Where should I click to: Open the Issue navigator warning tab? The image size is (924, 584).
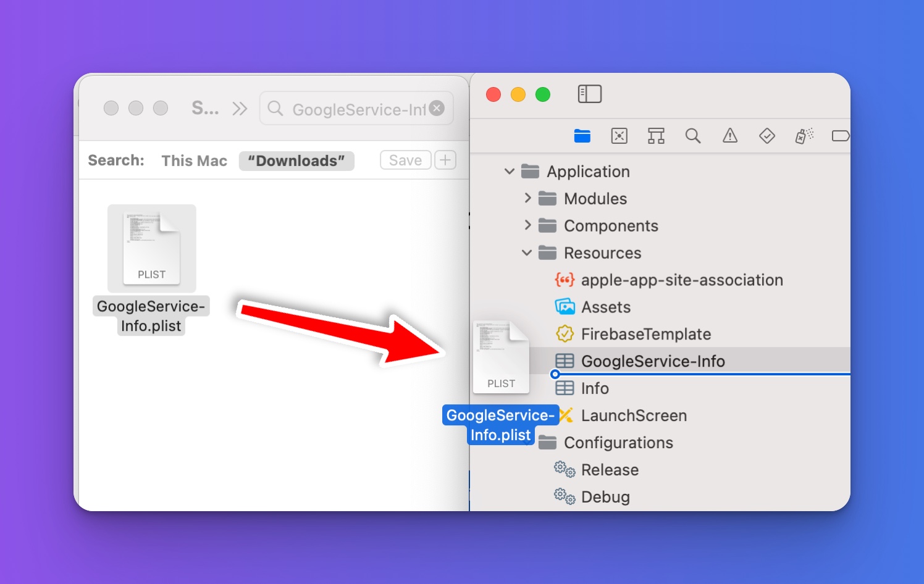[730, 136]
